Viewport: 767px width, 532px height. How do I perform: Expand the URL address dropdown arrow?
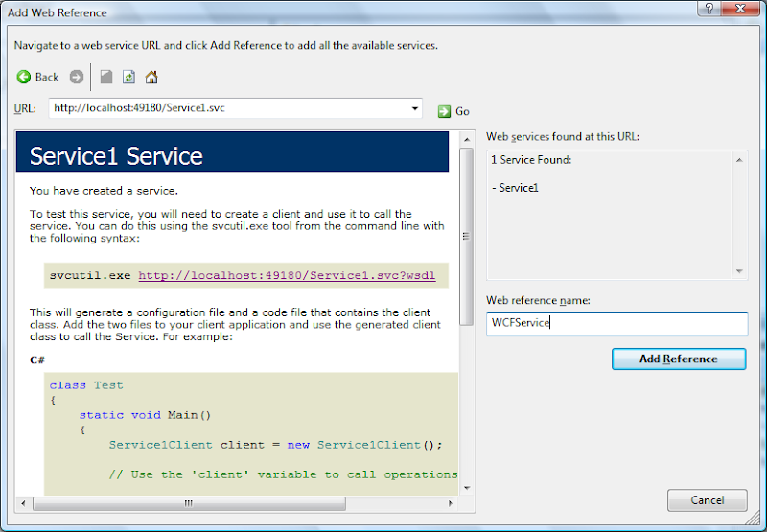(415, 108)
